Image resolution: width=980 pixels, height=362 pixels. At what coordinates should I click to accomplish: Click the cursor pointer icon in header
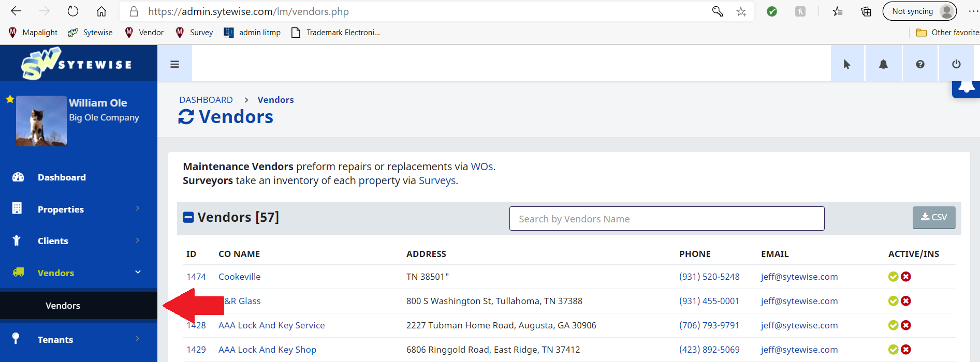(x=847, y=64)
